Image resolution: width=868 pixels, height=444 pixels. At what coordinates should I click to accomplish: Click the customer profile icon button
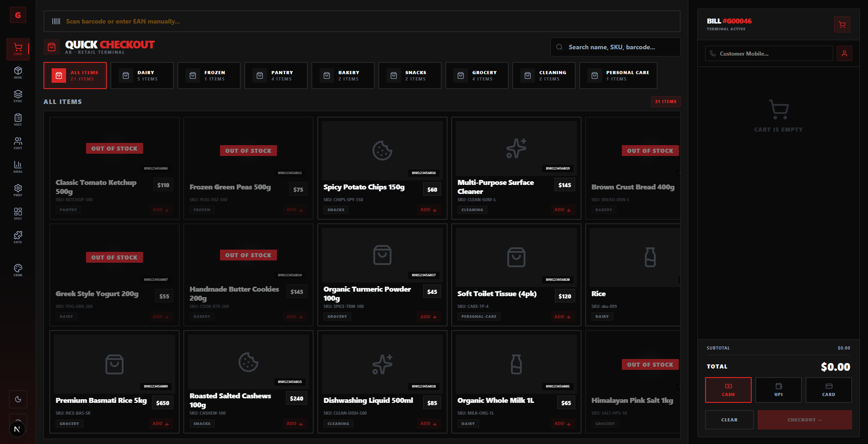[x=844, y=53]
